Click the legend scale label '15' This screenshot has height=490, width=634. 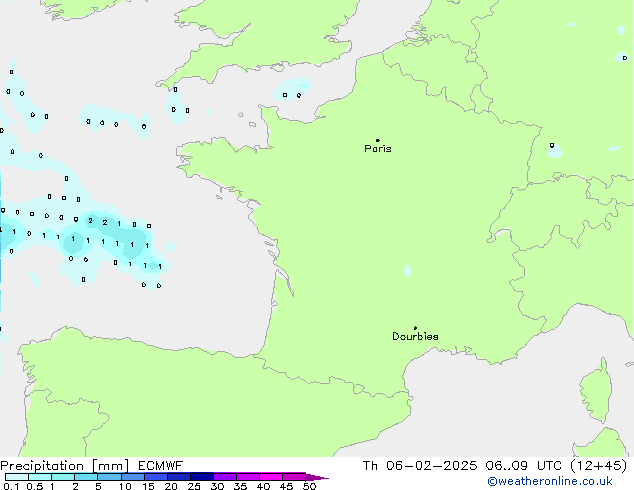[x=148, y=486]
